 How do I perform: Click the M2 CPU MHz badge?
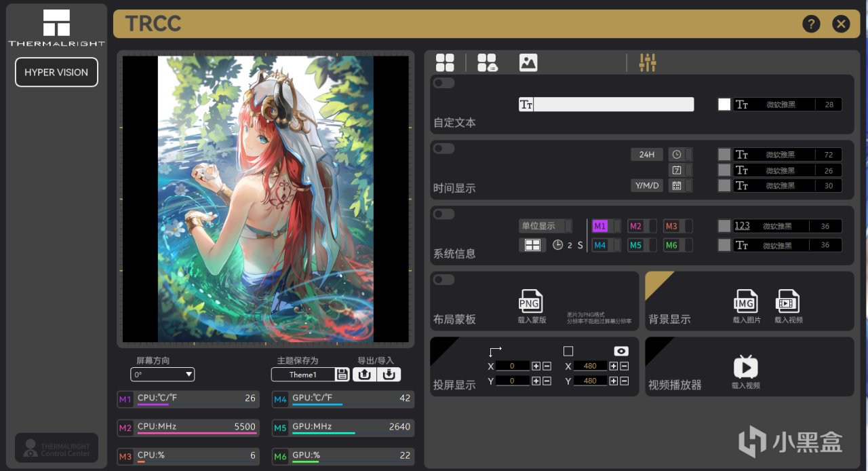click(125, 428)
